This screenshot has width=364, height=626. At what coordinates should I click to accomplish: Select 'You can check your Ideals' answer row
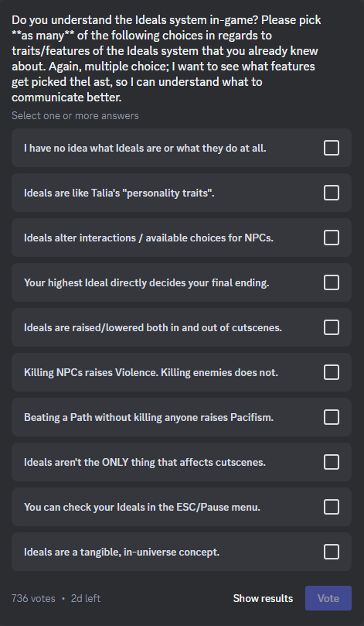(x=182, y=507)
